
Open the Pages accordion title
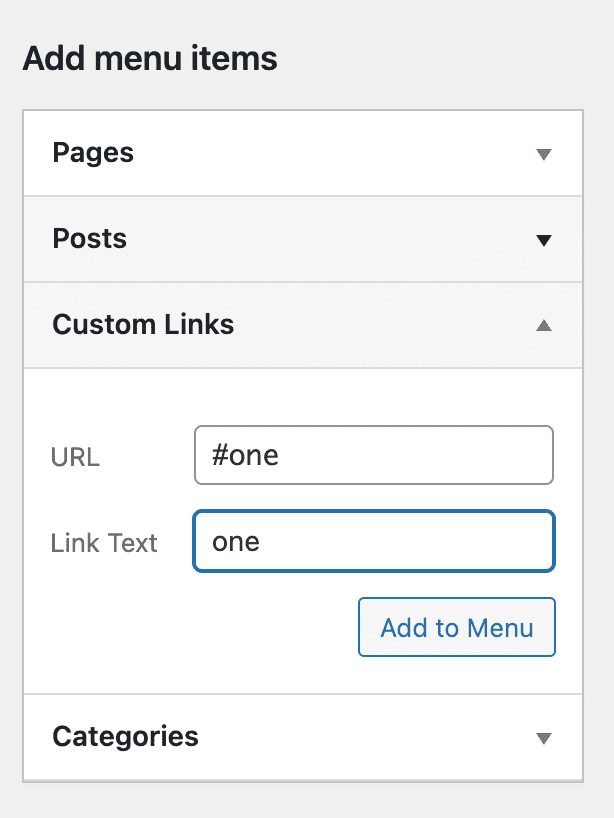[x=93, y=153]
